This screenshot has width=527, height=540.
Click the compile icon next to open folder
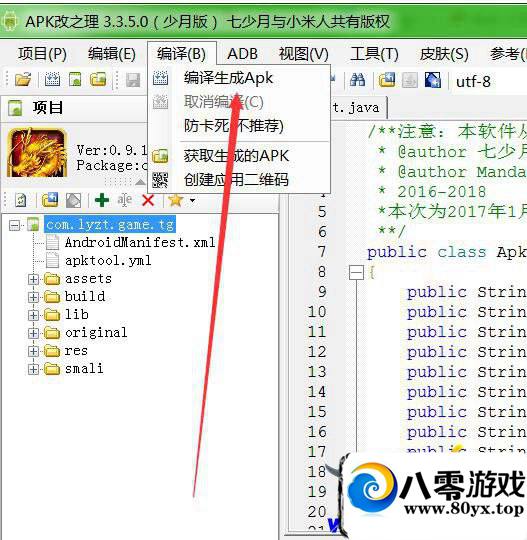(52, 80)
